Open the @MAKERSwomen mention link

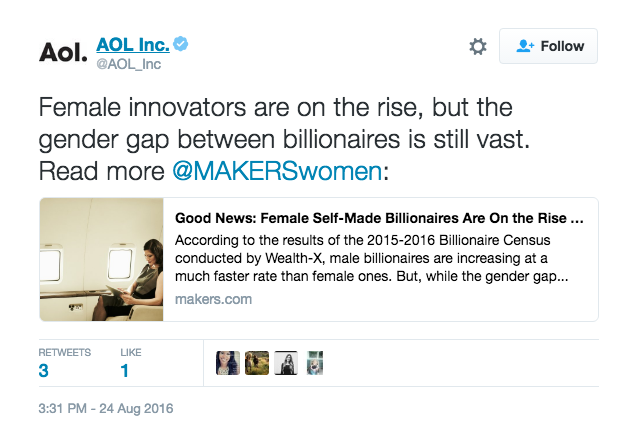coord(277,170)
